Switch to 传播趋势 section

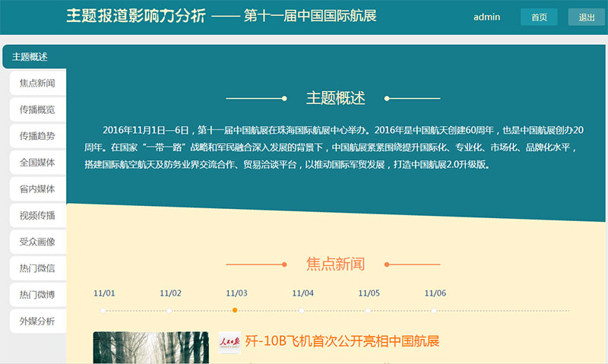tap(37, 136)
